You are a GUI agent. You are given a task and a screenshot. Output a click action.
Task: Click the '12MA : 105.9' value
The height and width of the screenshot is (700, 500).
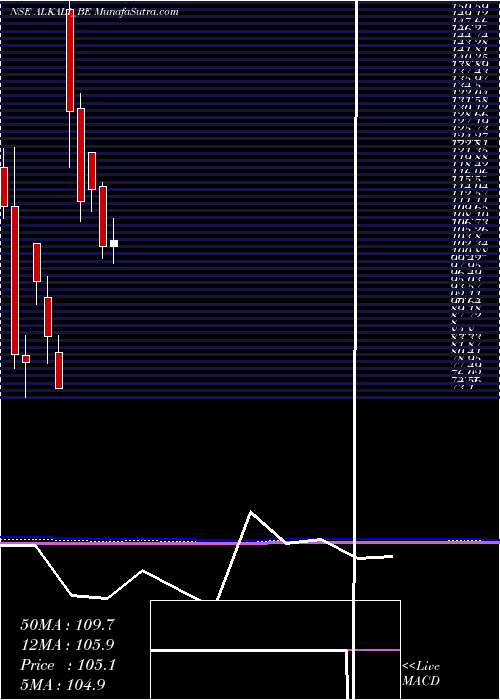pyautogui.click(x=67, y=645)
